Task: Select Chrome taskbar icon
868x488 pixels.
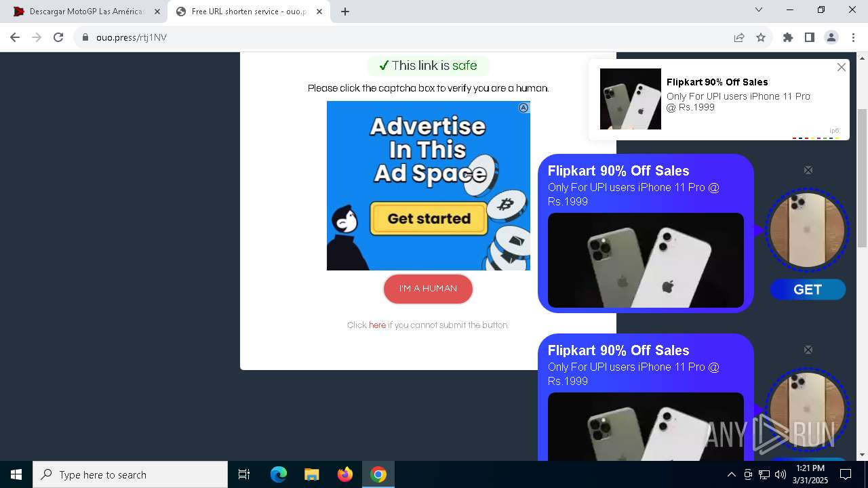Action: 378,474
